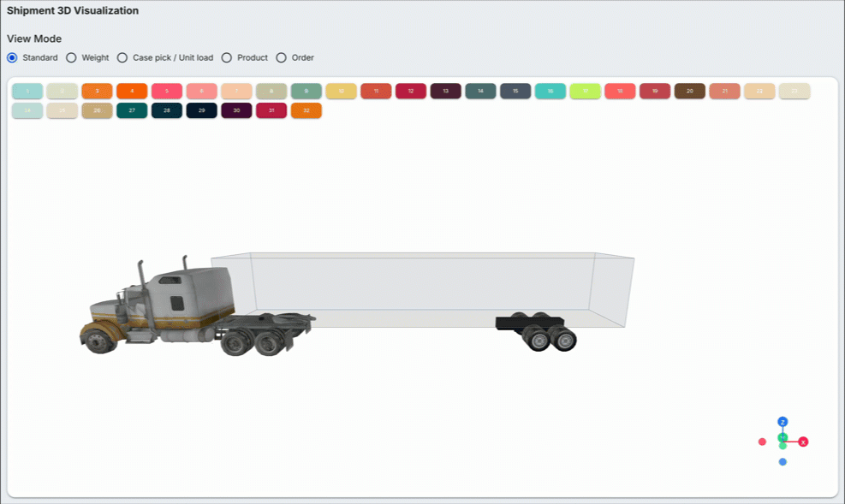Image resolution: width=845 pixels, height=504 pixels.
Task: Click the dark navy swatch 29
Action: coord(201,110)
